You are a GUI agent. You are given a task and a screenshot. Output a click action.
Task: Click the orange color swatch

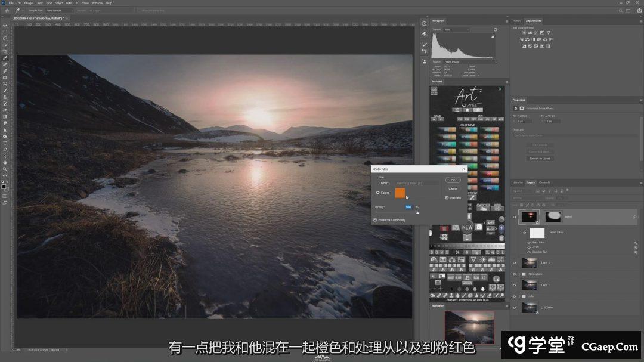coord(400,193)
